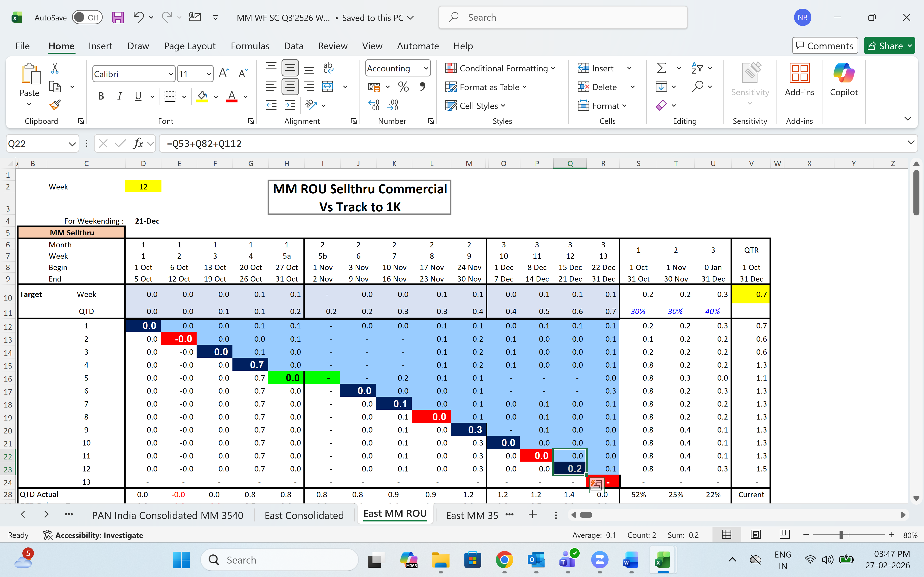
Task: Click the Comments button
Action: tap(825, 46)
